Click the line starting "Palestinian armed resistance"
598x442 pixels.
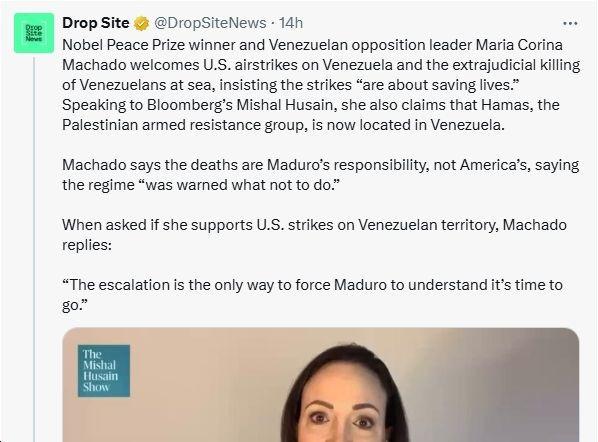283,125
